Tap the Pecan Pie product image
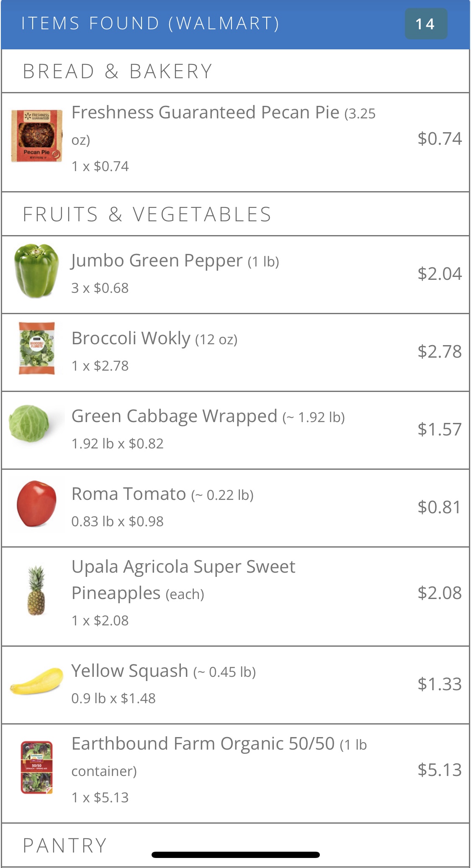This screenshot has height=868, width=471. point(37,136)
